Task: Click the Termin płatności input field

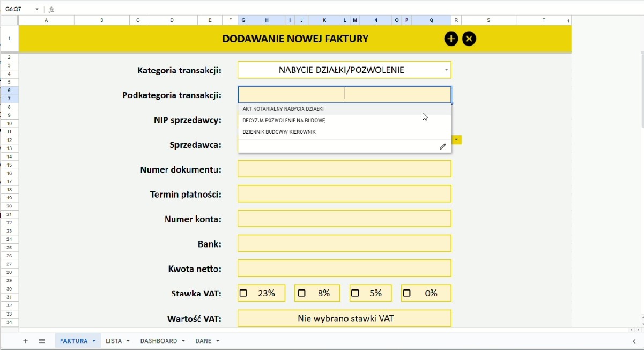Action: pyautogui.click(x=345, y=193)
